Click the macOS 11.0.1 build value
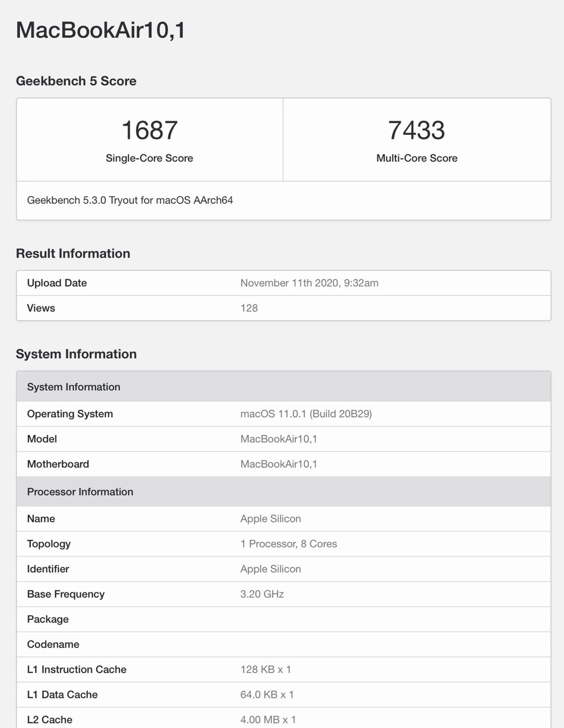The width and height of the screenshot is (564, 728). coord(306,414)
